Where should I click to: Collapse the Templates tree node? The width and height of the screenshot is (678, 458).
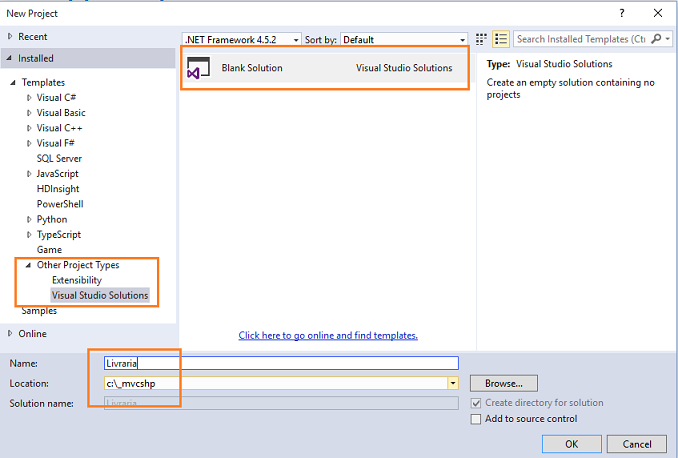[x=13, y=82]
